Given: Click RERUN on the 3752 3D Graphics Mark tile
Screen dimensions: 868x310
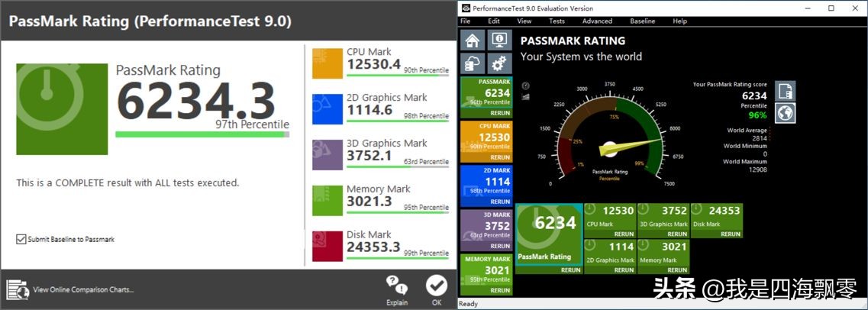Looking at the screenshot, I should tap(677, 234).
